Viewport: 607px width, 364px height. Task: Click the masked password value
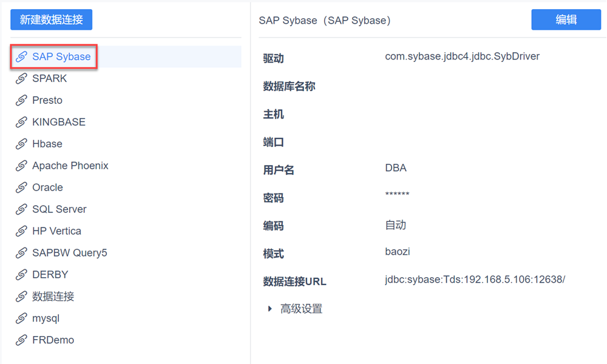pos(397,195)
